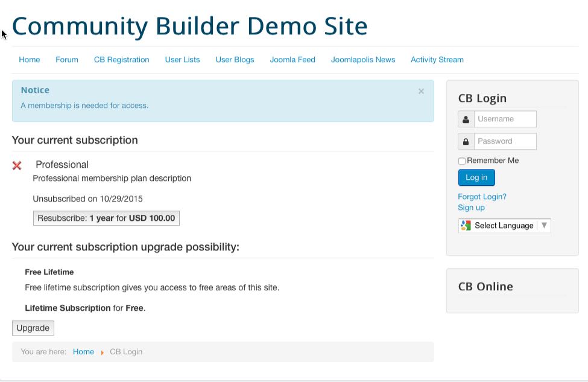Viewport: 588px width, 382px height.
Task: View the Activity Stream page
Action: [x=437, y=60]
